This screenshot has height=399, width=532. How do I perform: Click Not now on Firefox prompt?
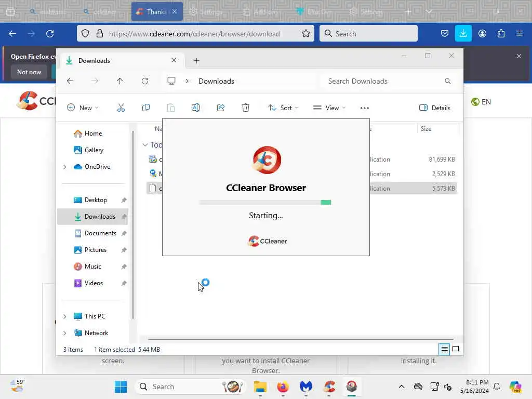click(29, 72)
